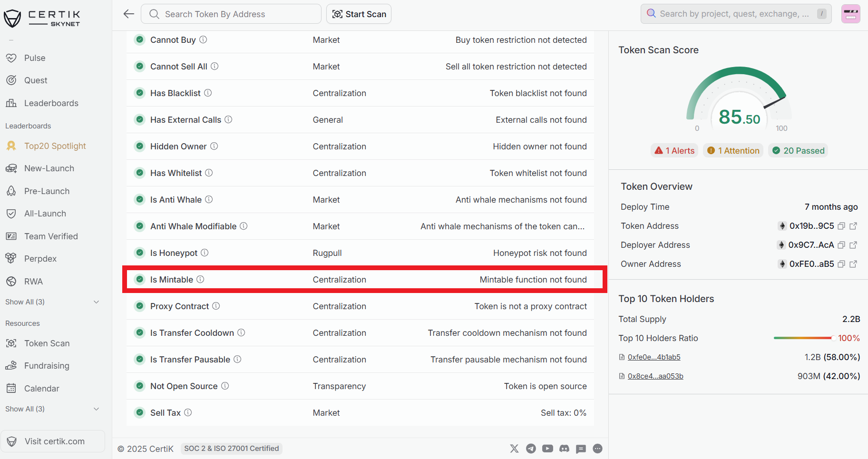Viewport: 868px width, 459px height.
Task: Open Token Scan in the sidebar
Action: pos(47,343)
